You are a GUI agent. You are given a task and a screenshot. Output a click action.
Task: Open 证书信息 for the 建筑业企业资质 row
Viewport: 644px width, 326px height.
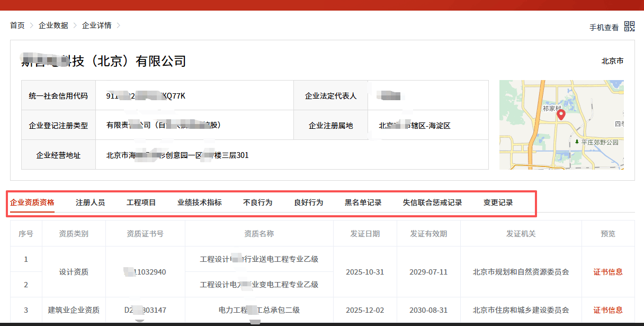(608, 310)
